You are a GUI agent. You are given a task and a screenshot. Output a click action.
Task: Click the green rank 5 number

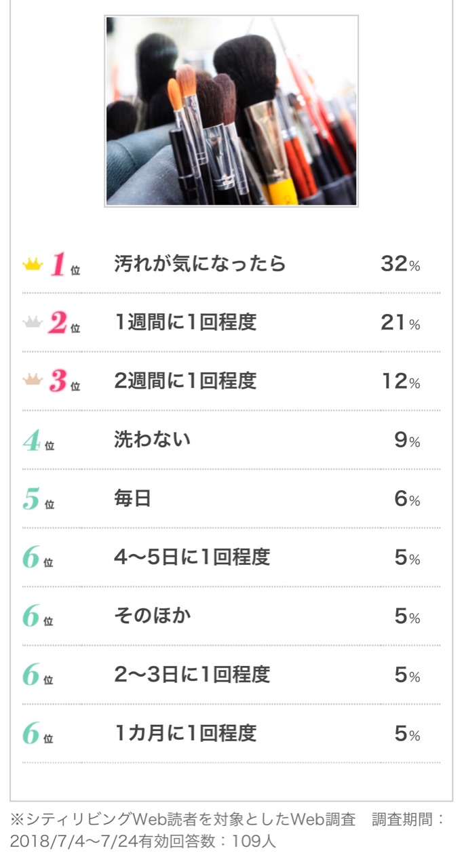click(x=32, y=500)
